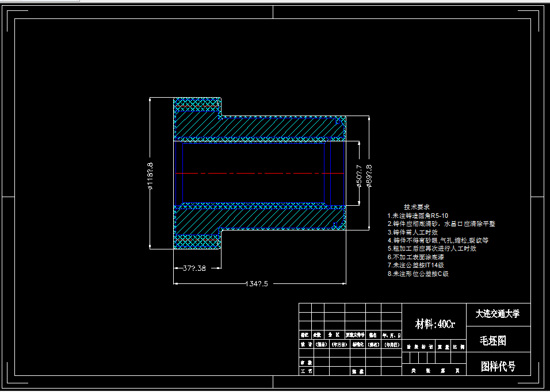The image size is (550, 392).
Task: Click the 处数 header cell
Action: (318, 335)
